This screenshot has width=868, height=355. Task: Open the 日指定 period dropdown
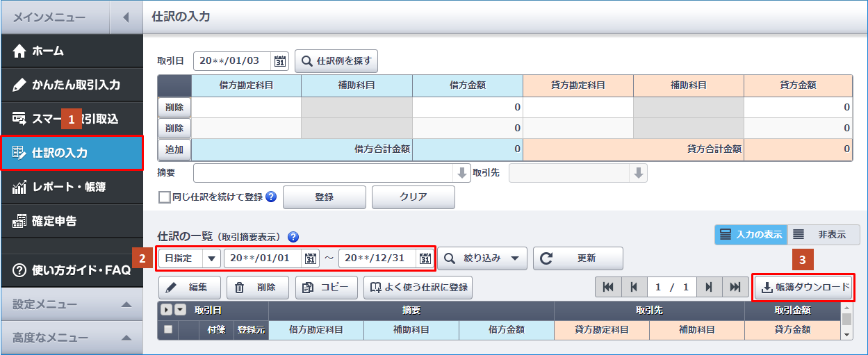(x=211, y=258)
